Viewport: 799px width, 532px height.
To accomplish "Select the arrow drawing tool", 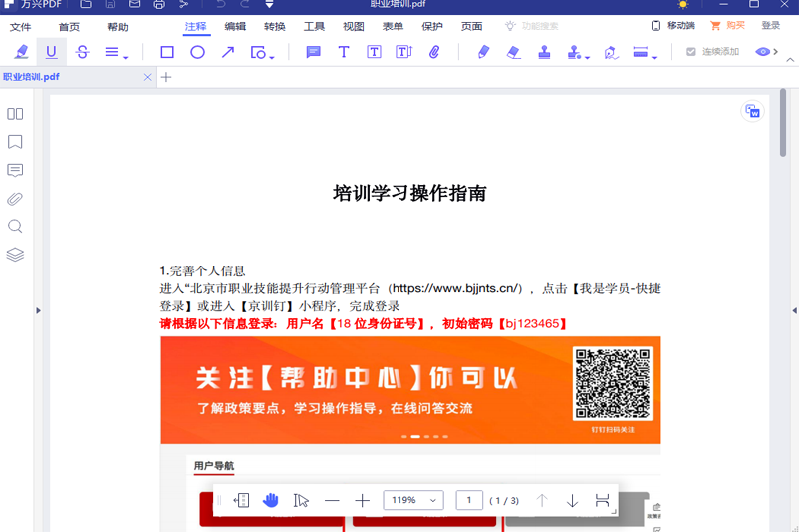I will [x=228, y=52].
